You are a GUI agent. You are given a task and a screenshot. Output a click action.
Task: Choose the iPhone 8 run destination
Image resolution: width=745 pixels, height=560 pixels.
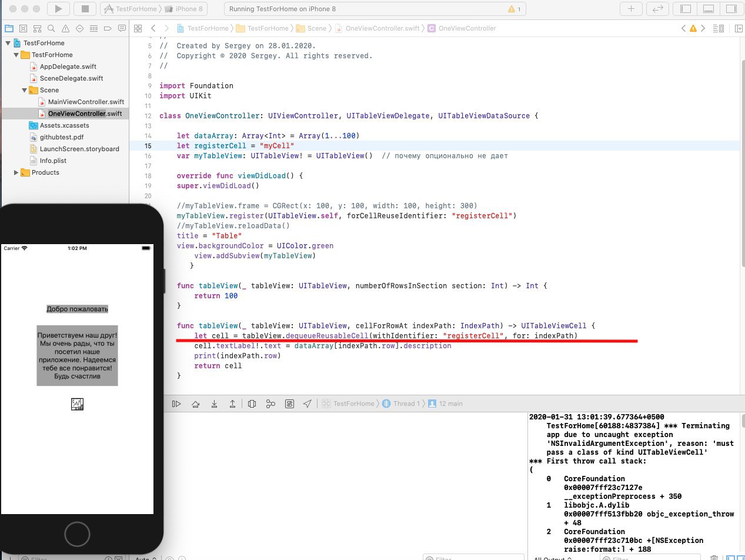click(x=185, y=9)
